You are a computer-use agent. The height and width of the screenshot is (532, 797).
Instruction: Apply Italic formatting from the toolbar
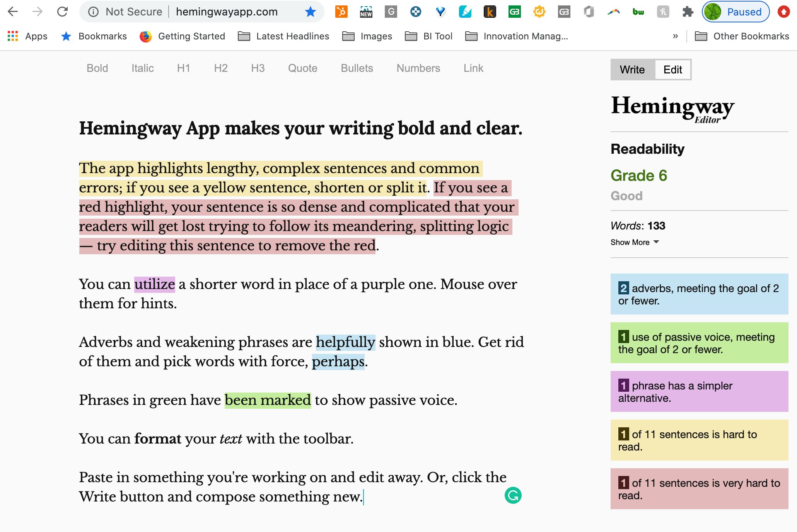click(x=143, y=68)
